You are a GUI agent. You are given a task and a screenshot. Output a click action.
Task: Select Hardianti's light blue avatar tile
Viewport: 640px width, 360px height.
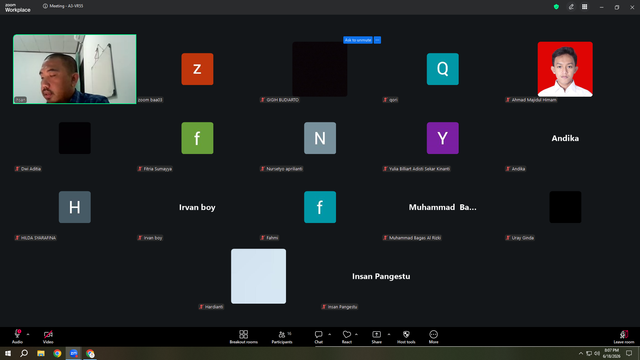coord(258,276)
